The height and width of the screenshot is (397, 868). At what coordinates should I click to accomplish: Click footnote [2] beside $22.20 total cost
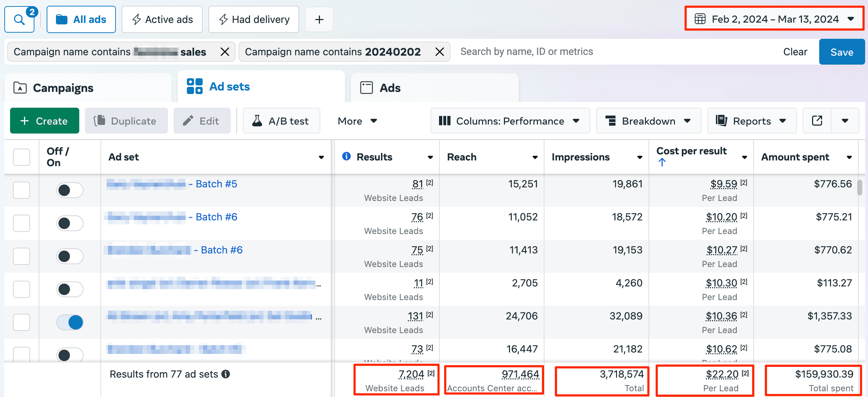pyautogui.click(x=745, y=373)
